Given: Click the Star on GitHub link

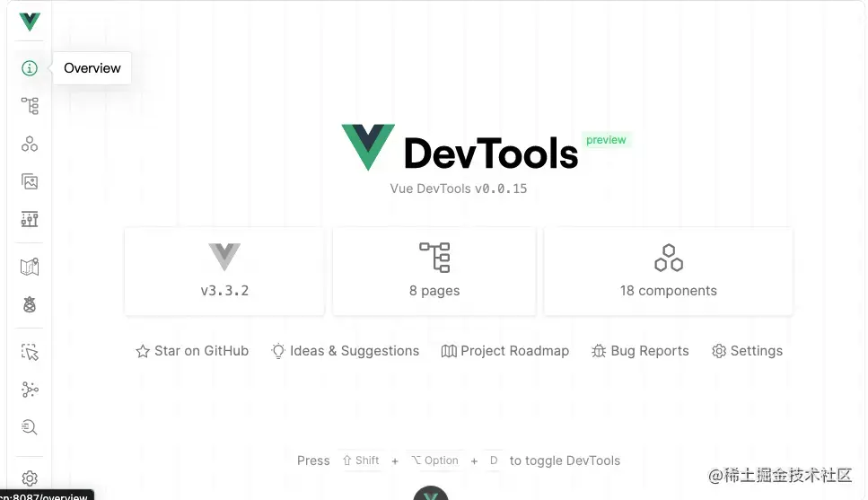Looking at the screenshot, I should 192,351.
